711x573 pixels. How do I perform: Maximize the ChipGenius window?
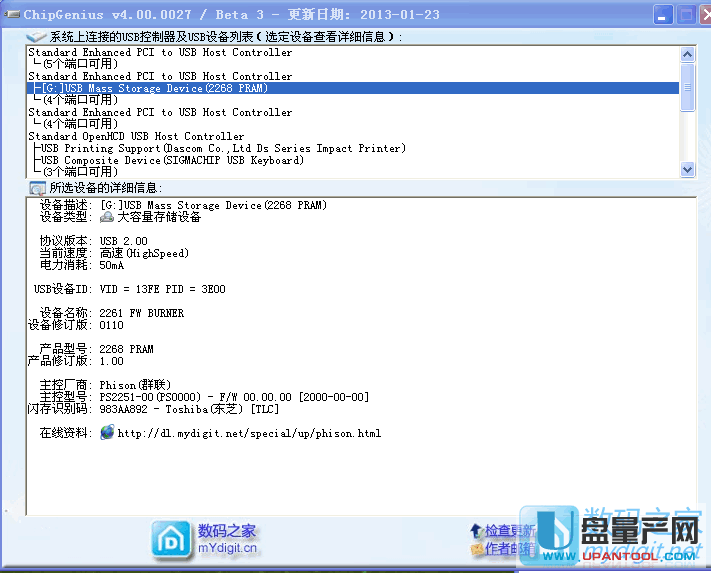point(686,15)
